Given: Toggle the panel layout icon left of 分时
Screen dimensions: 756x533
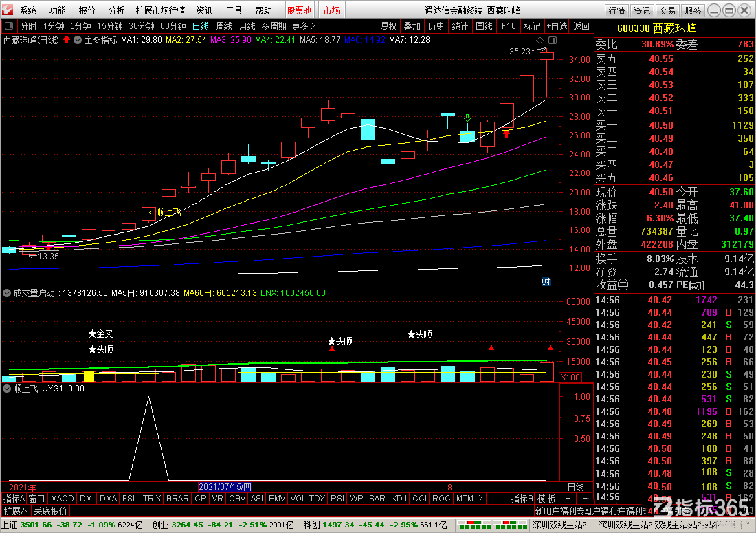Looking at the screenshot, I should click(9, 26).
